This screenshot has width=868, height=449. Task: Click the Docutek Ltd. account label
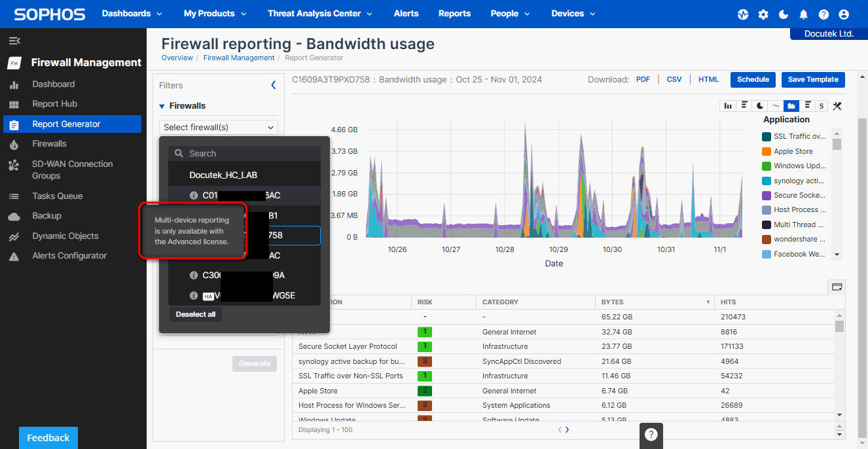(x=828, y=33)
